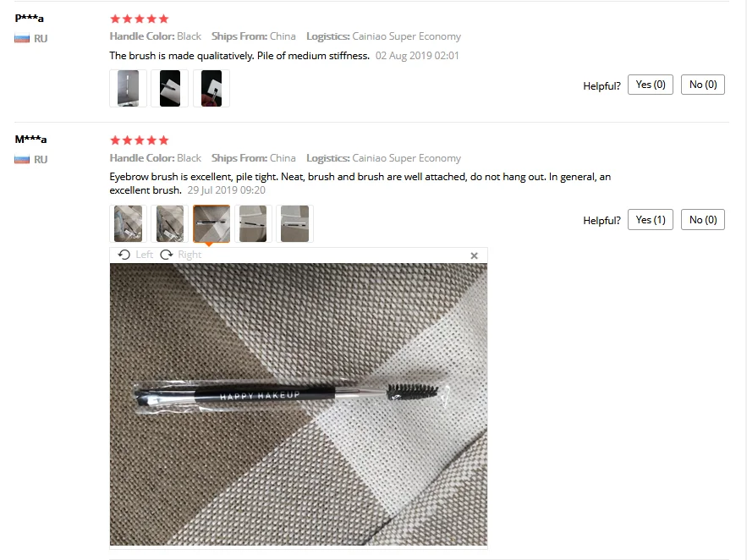The image size is (747, 560).
Task: Open first thumbnail in M***a's review
Action: click(128, 224)
